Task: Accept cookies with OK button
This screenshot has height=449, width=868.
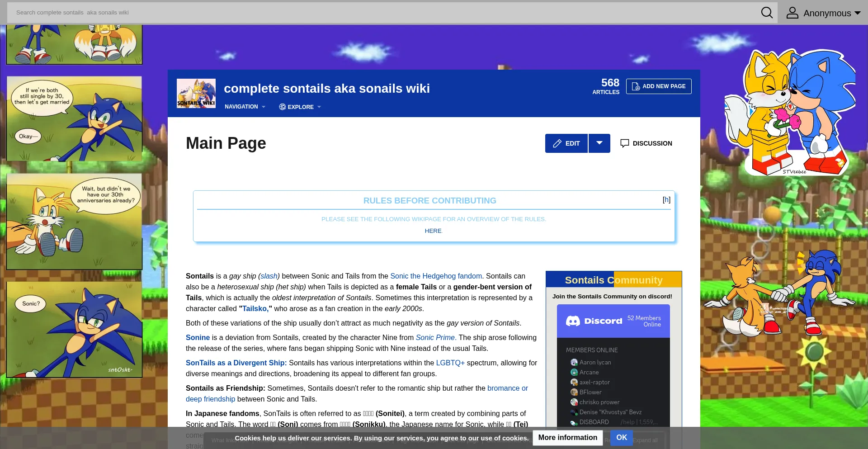Action: click(x=621, y=438)
